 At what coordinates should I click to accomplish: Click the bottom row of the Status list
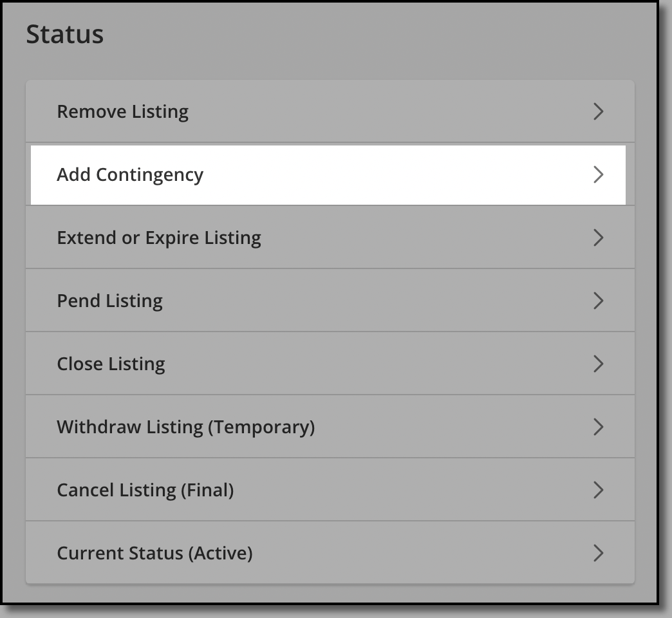tap(330, 552)
